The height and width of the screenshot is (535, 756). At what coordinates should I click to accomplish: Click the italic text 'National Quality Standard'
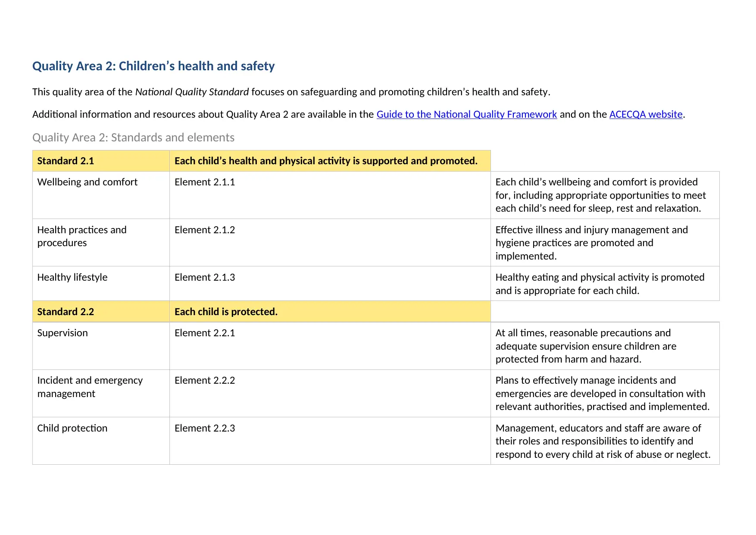(x=192, y=92)
